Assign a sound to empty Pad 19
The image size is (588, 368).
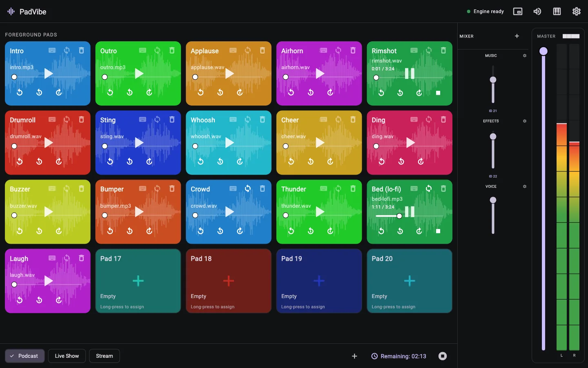[319, 281]
